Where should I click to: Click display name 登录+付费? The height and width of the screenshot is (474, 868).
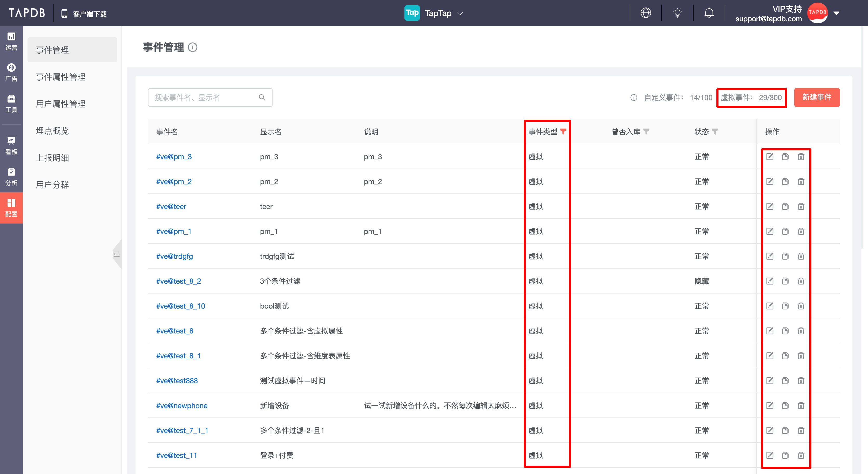[276, 456]
